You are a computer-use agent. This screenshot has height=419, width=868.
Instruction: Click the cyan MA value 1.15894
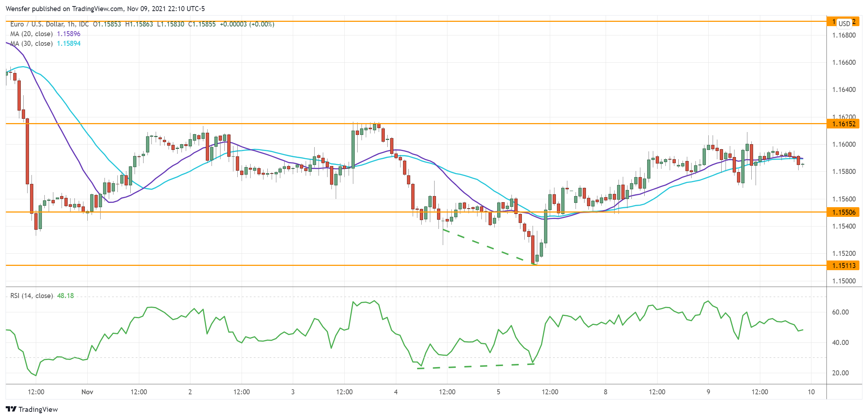point(69,43)
